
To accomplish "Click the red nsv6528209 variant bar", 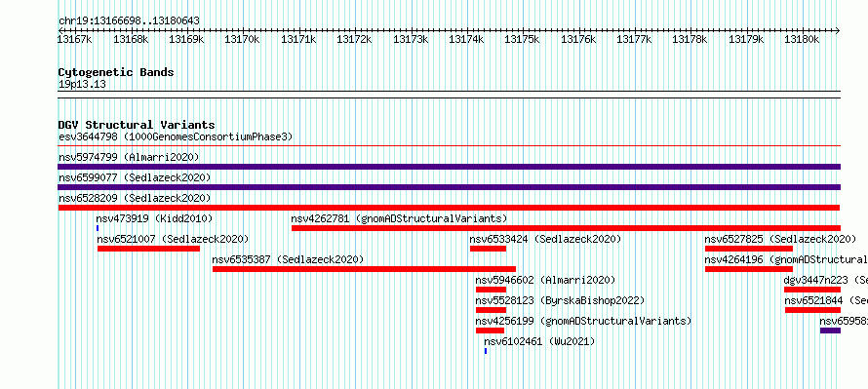I will [x=449, y=208].
